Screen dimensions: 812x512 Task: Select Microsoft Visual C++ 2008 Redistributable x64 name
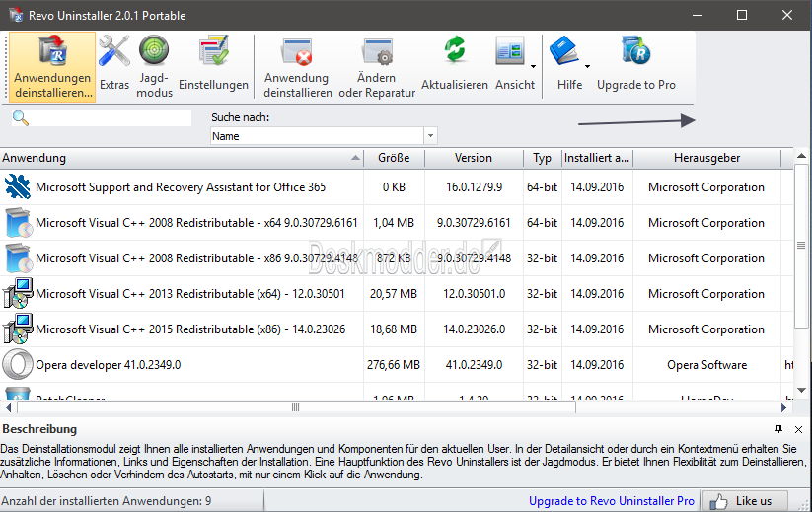coord(196,223)
